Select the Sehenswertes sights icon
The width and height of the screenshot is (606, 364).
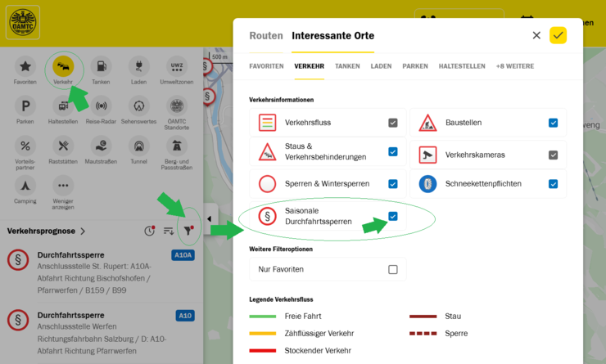coord(138,106)
